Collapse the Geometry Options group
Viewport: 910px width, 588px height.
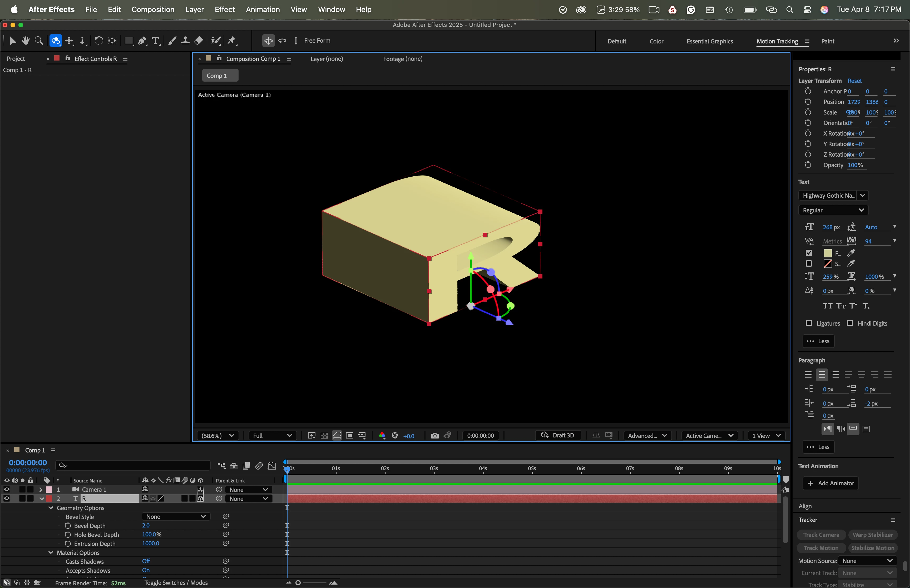click(51, 508)
